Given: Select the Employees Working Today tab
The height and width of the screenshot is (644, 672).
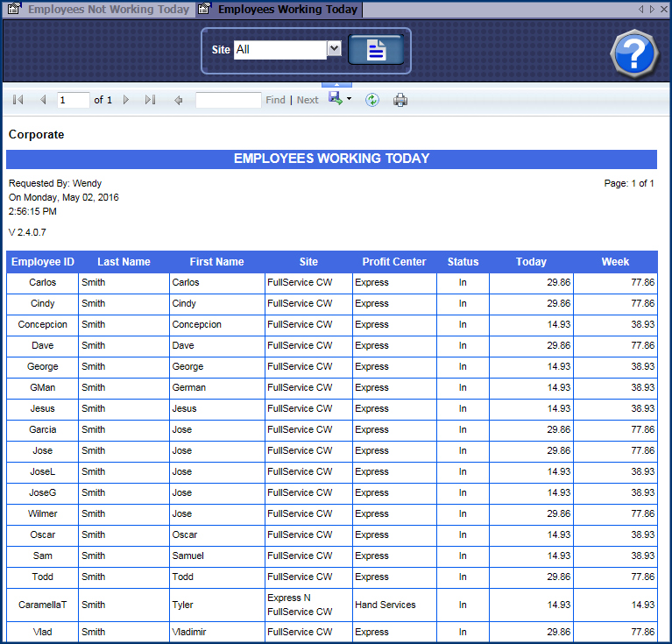Looking at the screenshot, I should coord(286,10).
